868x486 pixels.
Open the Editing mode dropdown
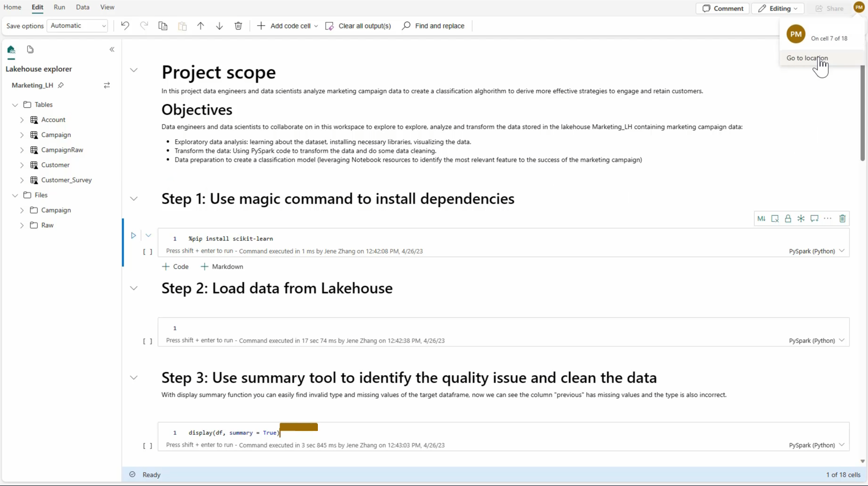[777, 8]
